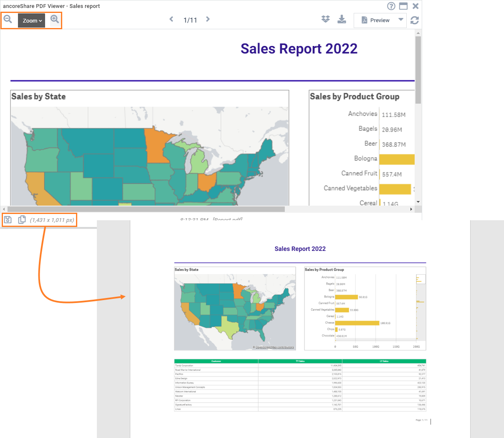
Task: Click the LY Sales column header in table
Action: (x=384, y=361)
